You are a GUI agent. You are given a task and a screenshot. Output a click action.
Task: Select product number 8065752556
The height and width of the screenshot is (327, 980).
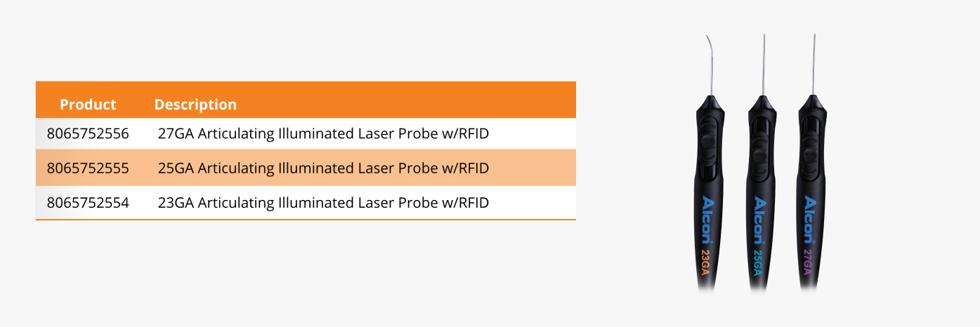[88, 133]
